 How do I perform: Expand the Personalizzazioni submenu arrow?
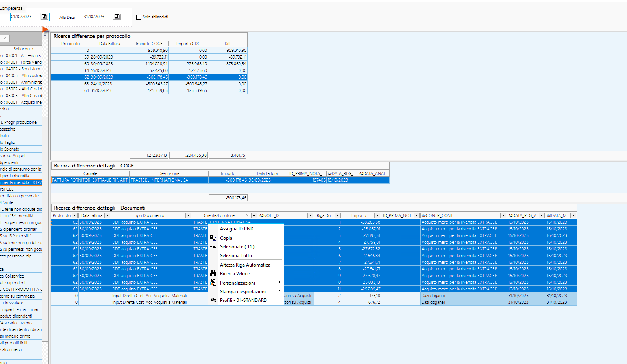279,282
